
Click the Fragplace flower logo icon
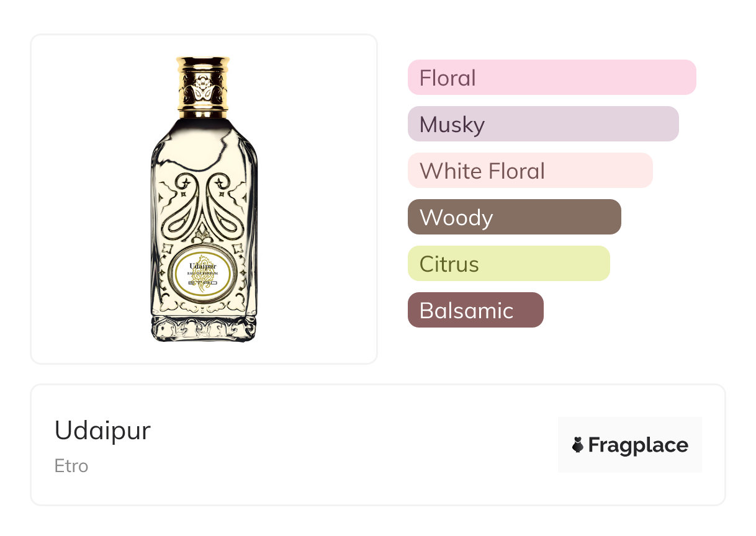(578, 445)
